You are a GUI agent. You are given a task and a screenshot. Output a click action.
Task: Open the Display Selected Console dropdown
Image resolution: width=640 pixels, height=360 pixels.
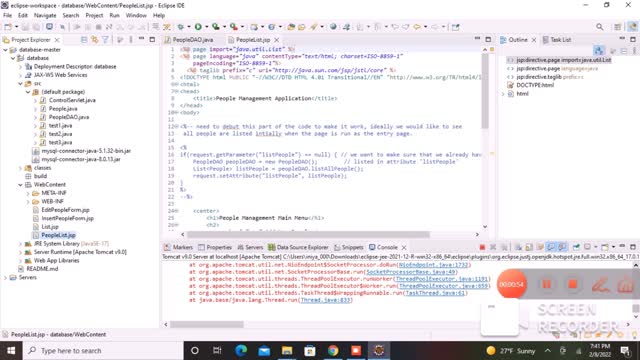pos(595,247)
